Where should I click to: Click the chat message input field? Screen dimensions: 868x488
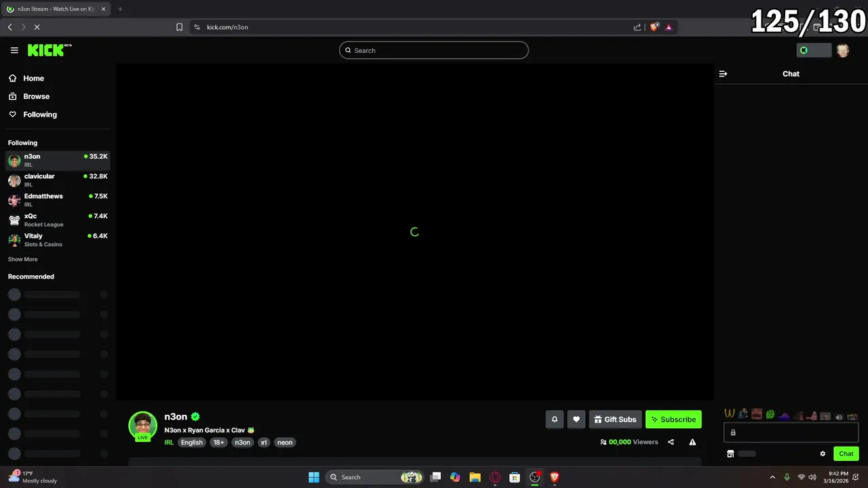(791, 432)
